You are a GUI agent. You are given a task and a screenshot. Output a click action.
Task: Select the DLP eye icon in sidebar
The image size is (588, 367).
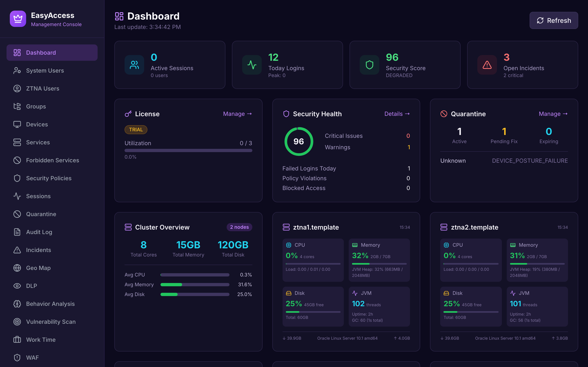point(17,286)
